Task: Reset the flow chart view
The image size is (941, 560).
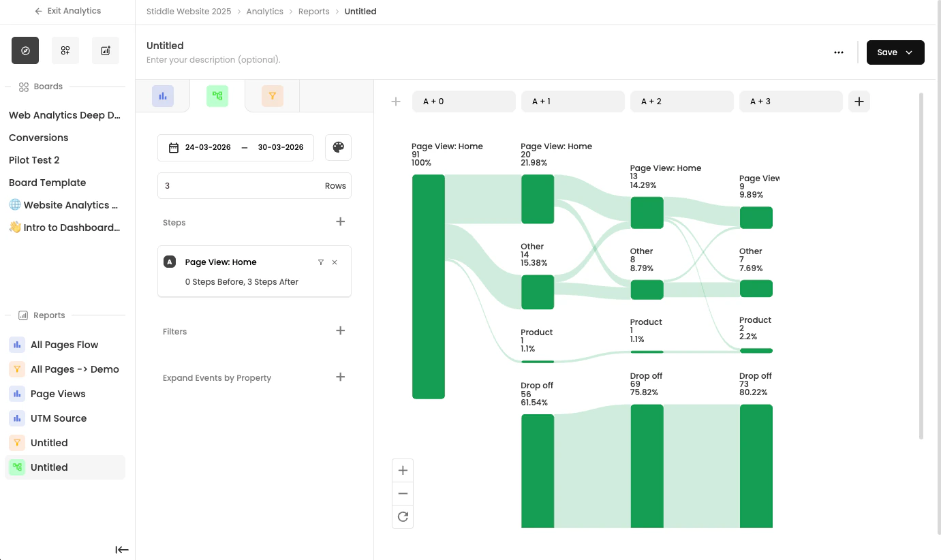Action: [x=403, y=516]
